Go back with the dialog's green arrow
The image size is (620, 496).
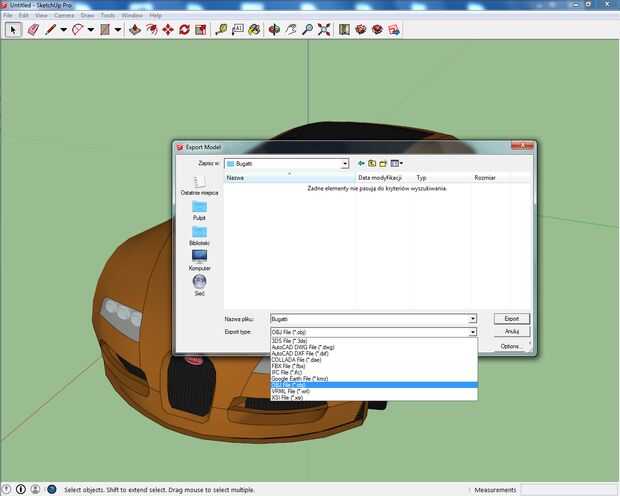coord(361,163)
